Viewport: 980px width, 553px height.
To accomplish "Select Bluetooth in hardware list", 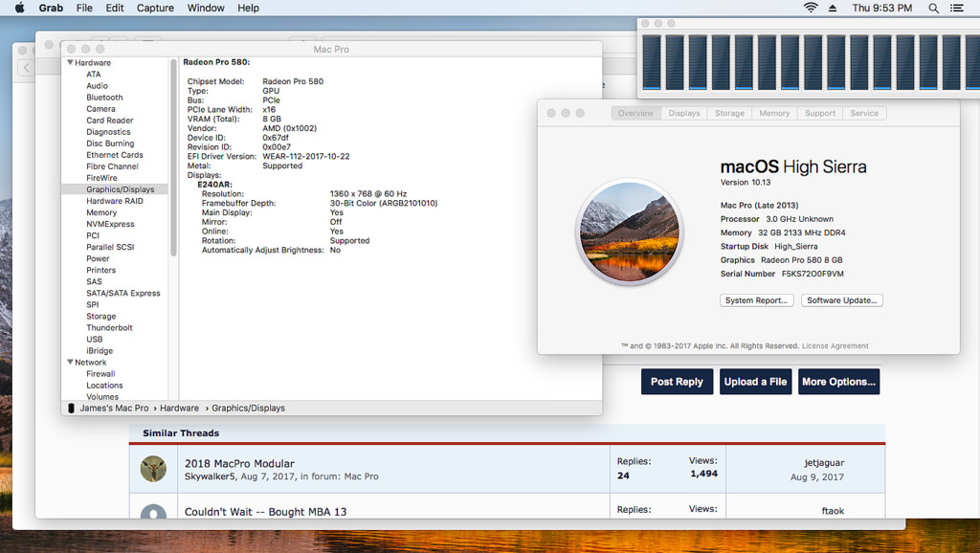I will tap(104, 98).
